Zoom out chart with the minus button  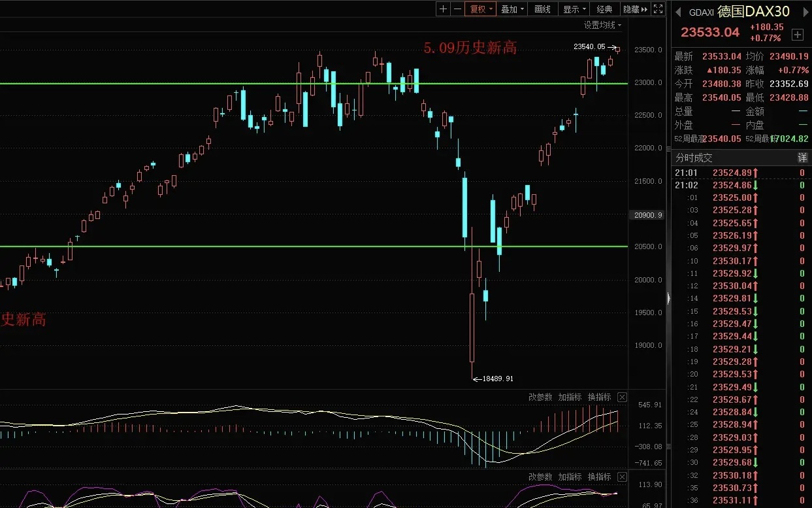pos(458,9)
